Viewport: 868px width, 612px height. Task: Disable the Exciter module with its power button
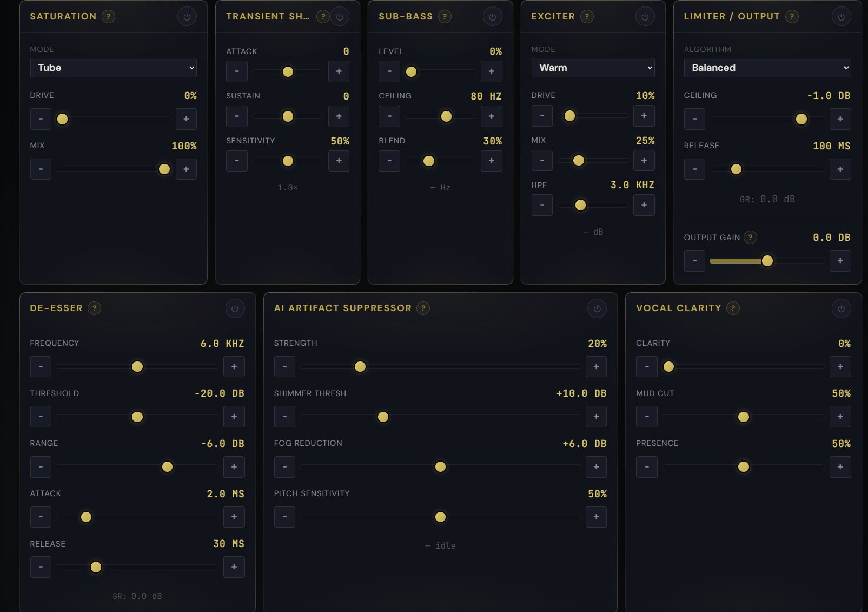tap(644, 16)
